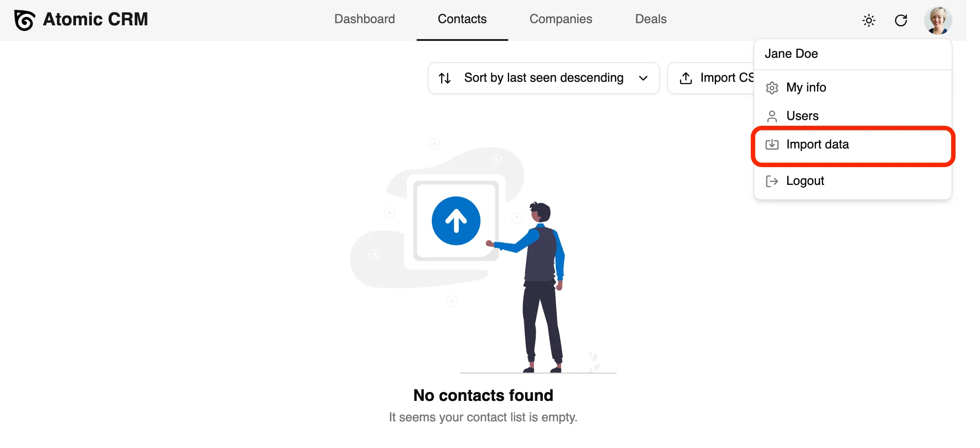Open the Sort by last seen dropdown
Image resolution: width=980 pixels, height=448 pixels.
point(543,78)
